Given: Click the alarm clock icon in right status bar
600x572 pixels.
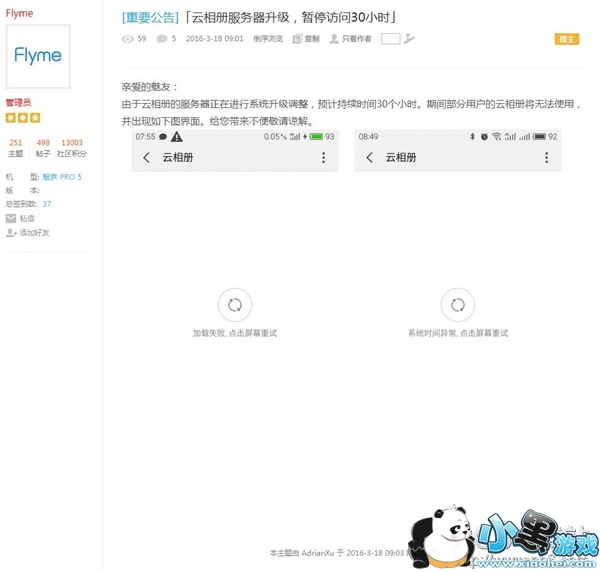Looking at the screenshot, I should point(484,137).
